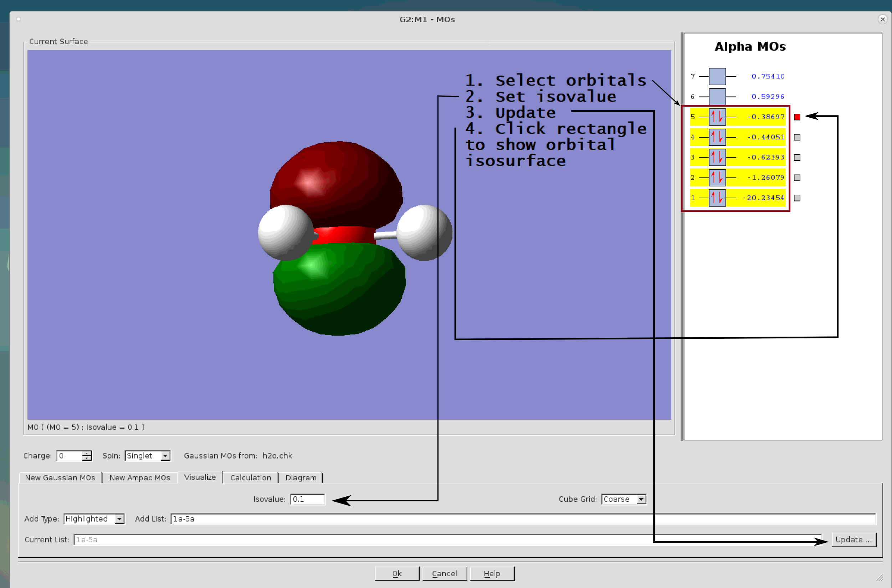Click the Charge value field
The width and height of the screenshot is (892, 588).
(x=69, y=456)
